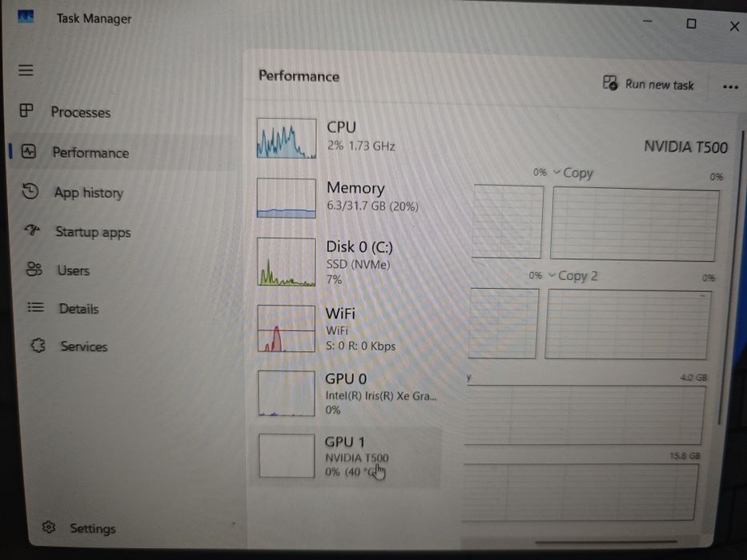Viewport: 747px width, 560px height.
Task: Click the App history clock icon
Action: pyautogui.click(x=30, y=191)
